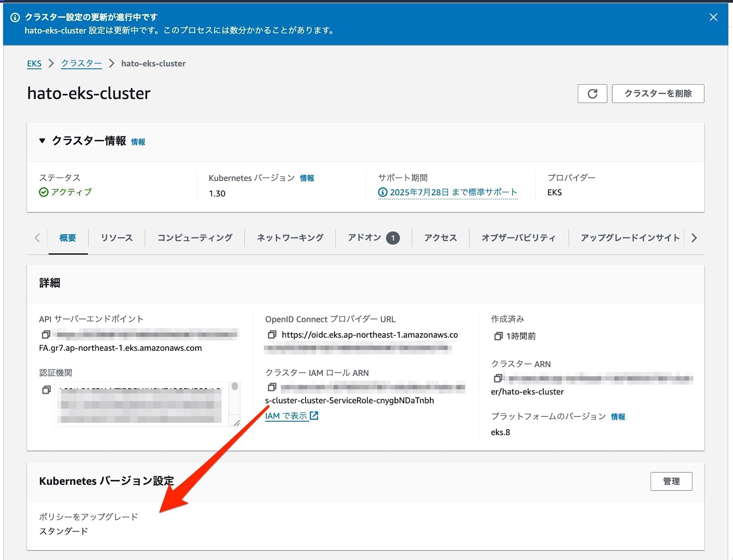Click the アドオン tab count badge 1
This screenshot has width=733, height=560.
point(393,238)
